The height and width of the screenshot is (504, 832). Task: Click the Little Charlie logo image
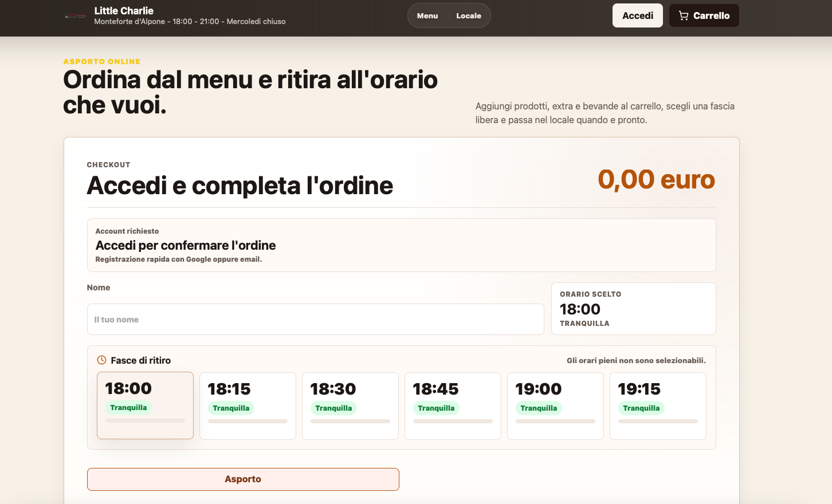coord(75,15)
